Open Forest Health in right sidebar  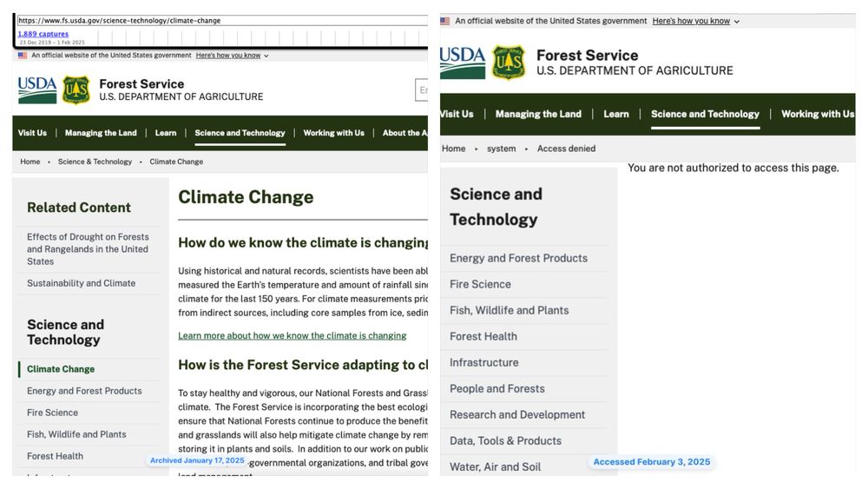pos(483,336)
